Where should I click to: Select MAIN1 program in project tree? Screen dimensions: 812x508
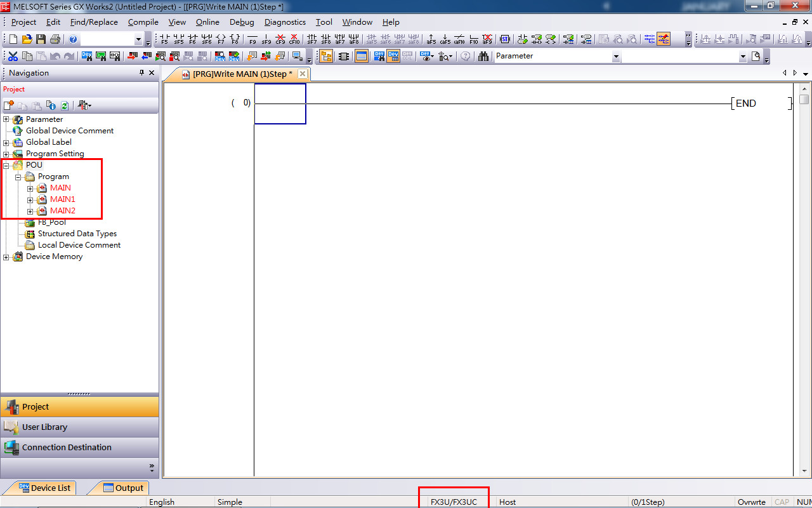(x=62, y=199)
